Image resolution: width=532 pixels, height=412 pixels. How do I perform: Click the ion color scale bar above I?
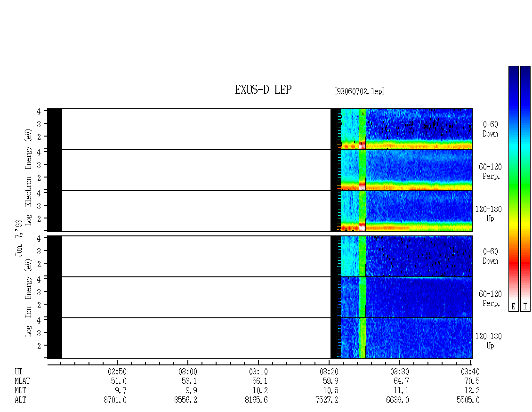[x=525, y=184]
